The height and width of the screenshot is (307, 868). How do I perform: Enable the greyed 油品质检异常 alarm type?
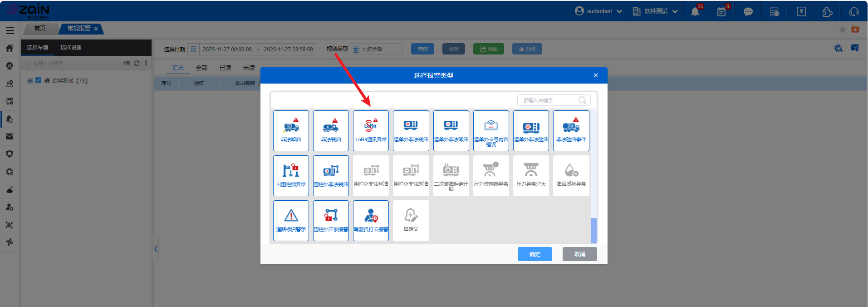(571, 175)
